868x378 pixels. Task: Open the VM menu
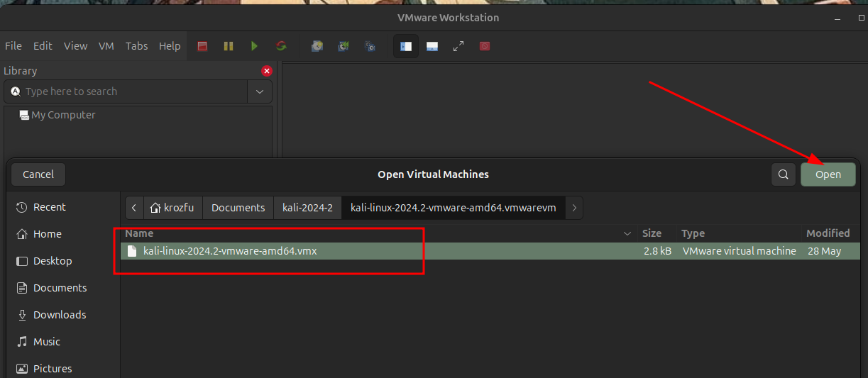coord(106,46)
